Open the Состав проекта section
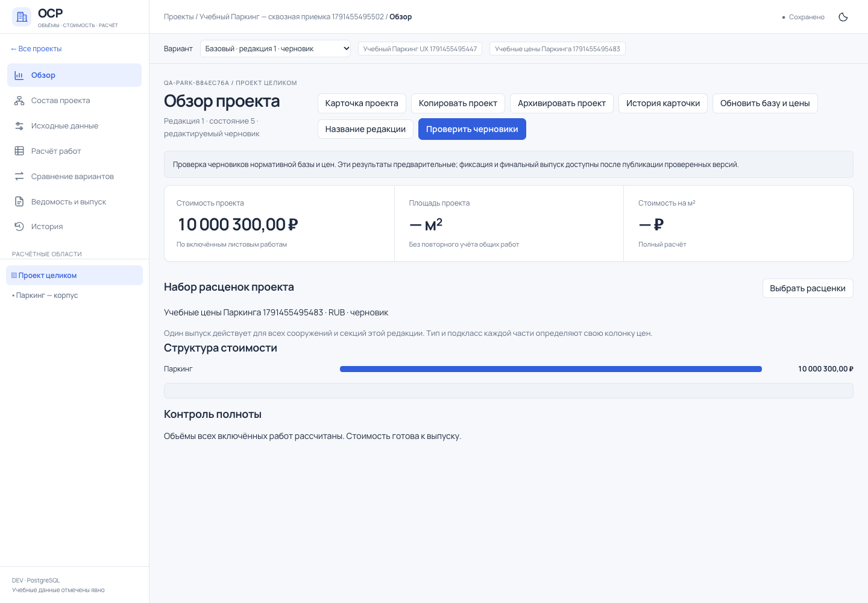Viewport: 868px width, 603px height. coord(74,101)
